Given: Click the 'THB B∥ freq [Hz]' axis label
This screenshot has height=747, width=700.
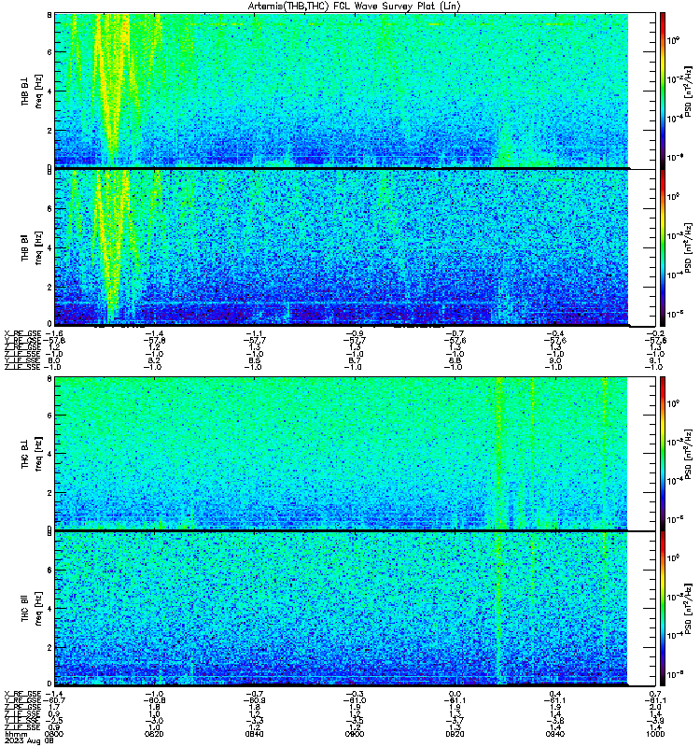Looking at the screenshot, I should (x=32, y=247).
